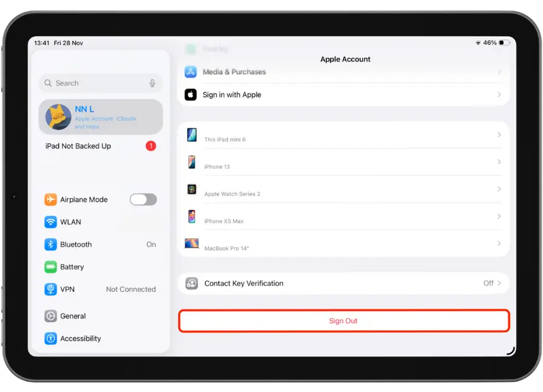The width and height of the screenshot is (543, 392).
Task: Tap the red Sign Out button
Action: tap(343, 321)
